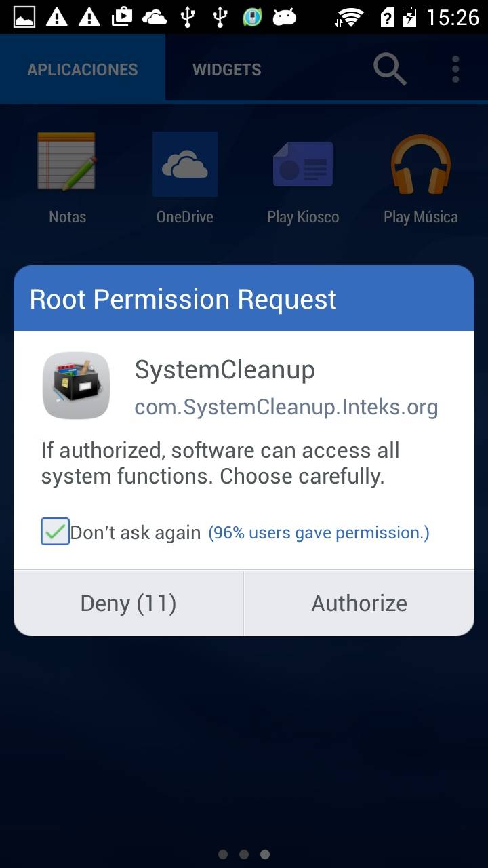Authorize root access for SystemCleanup

(359, 603)
